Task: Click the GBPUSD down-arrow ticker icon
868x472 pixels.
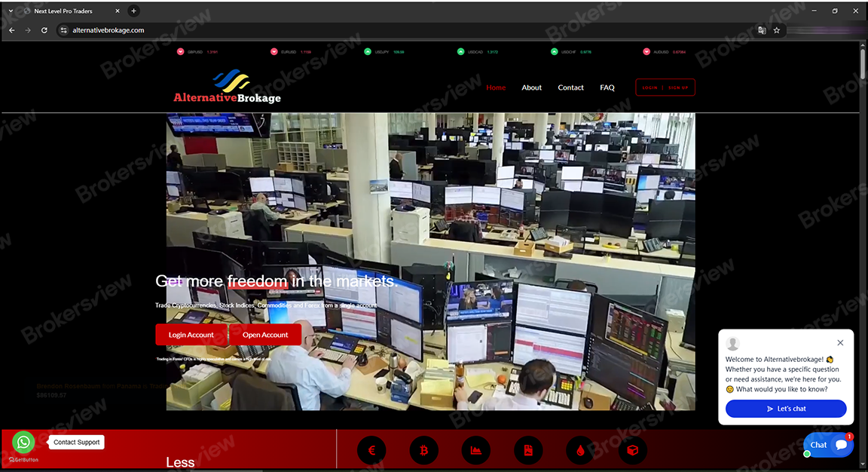Action: (x=181, y=51)
